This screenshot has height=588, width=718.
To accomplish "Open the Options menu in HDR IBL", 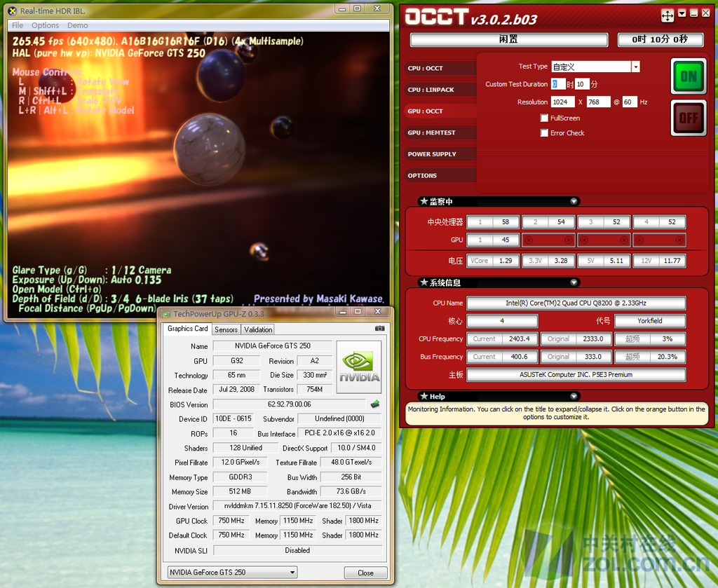I will point(45,25).
